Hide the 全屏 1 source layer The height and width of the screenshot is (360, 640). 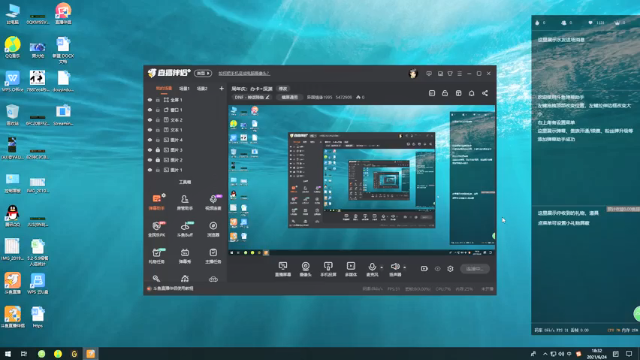(x=150, y=100)
